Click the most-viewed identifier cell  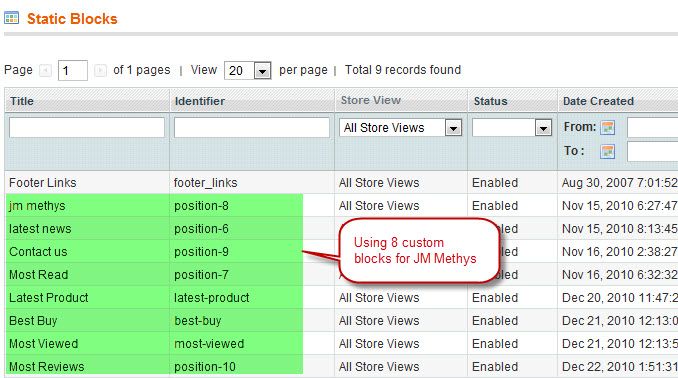click(x=252, y=343)
